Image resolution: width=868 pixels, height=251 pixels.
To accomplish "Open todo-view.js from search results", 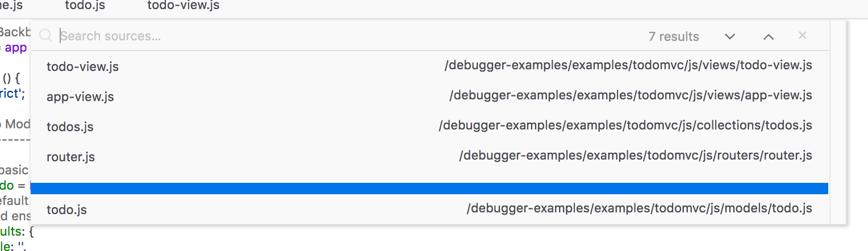I will (83, 66).
